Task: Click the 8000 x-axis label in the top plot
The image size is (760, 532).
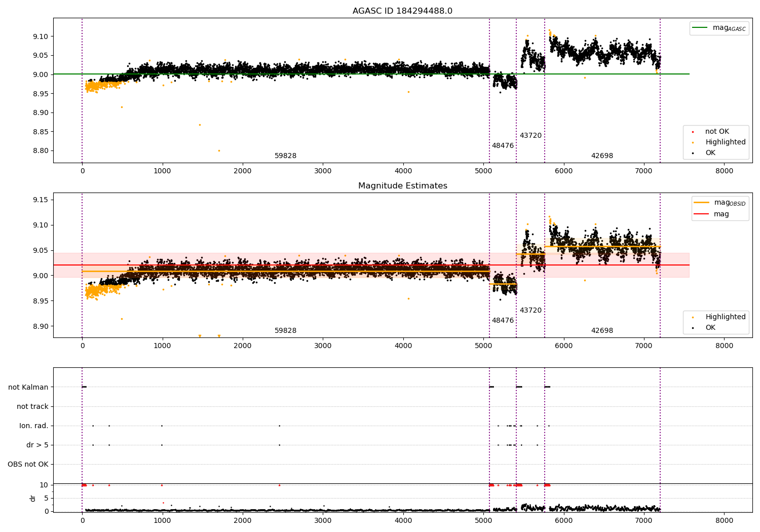Action: click(x=724, y=171)
